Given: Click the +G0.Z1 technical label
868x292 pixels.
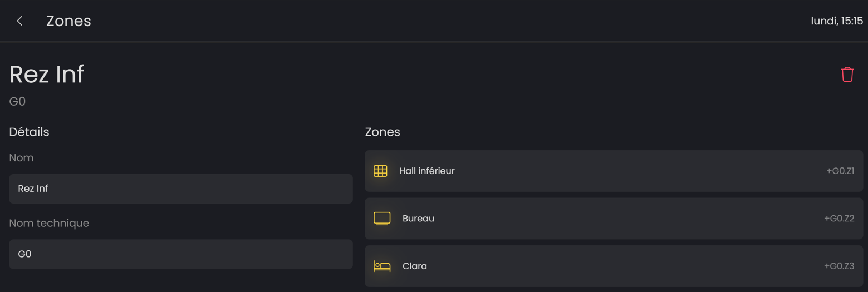Looking at the screenshot, I should tap(840, 171).
